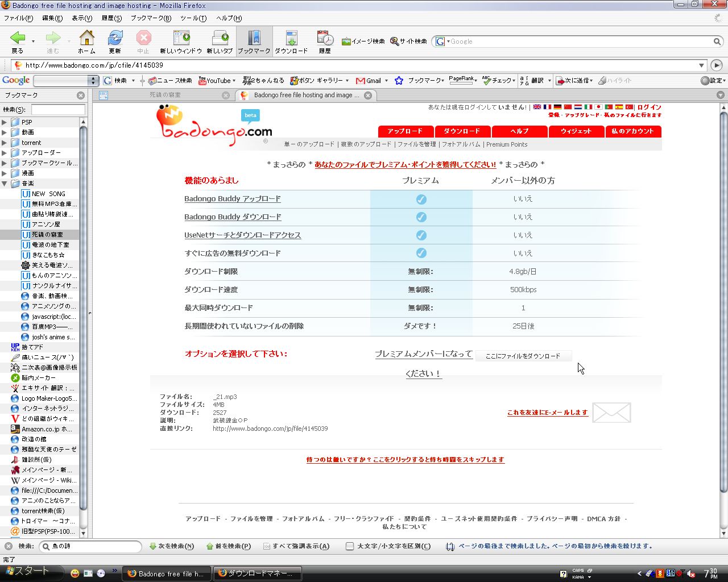The image size is (728, 582).
Task: Click the red ヘルプ site button
Action: 519,131
